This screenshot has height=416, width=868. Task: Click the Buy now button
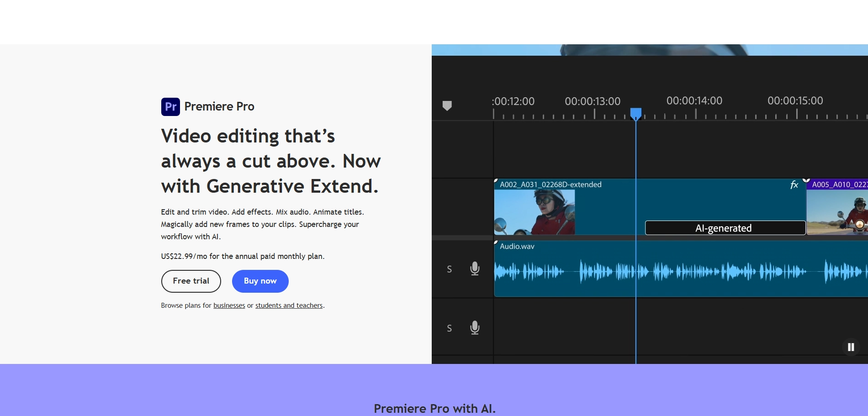click(x=260, y=281)
